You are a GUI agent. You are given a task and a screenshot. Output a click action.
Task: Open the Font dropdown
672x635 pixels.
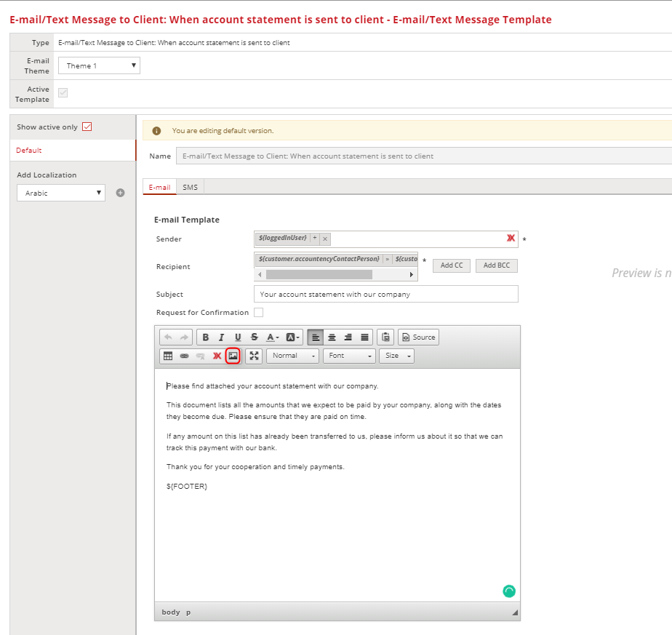pyautogui.click(x=350, y=356)
